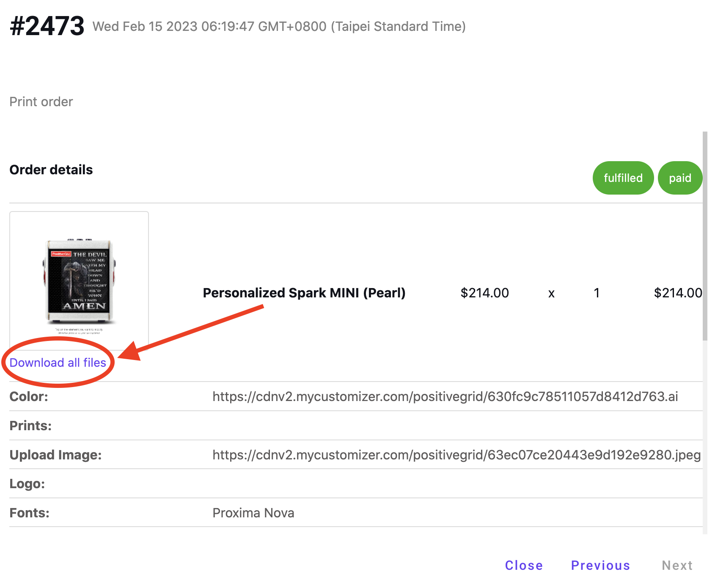Image resolution: width=715 pixels, height=588 pixels.
Task: Click the Upload Image .jpeg URL
Action: click(456, 455)
